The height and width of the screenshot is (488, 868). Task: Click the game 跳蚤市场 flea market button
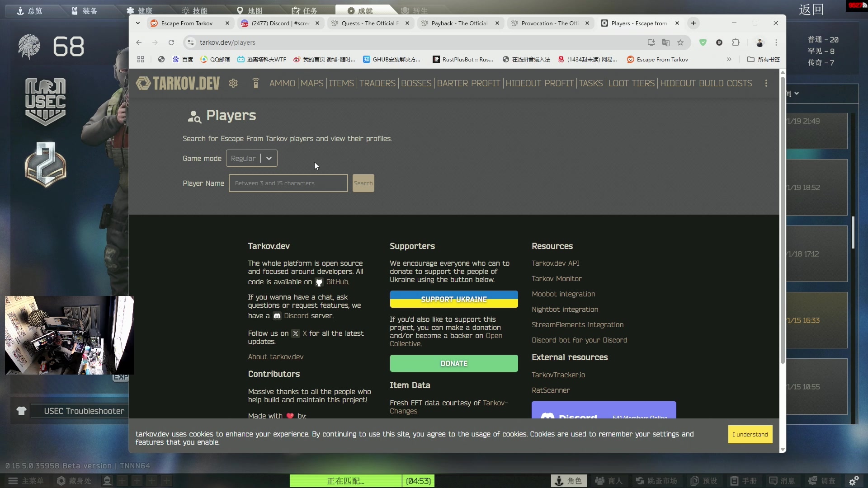(x=656, y=481)
